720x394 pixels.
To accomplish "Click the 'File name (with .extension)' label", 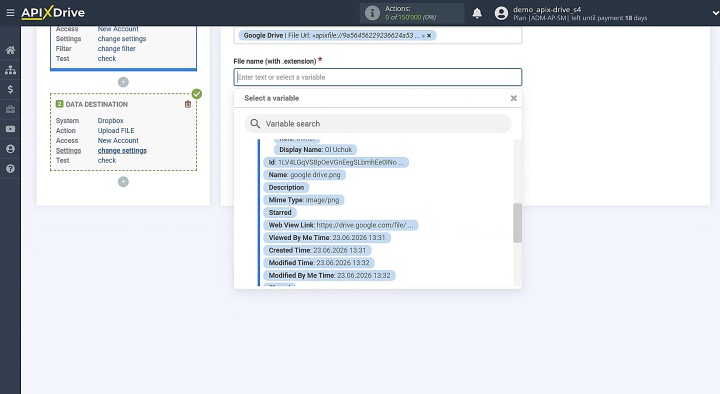I will (x=275, y=61).
